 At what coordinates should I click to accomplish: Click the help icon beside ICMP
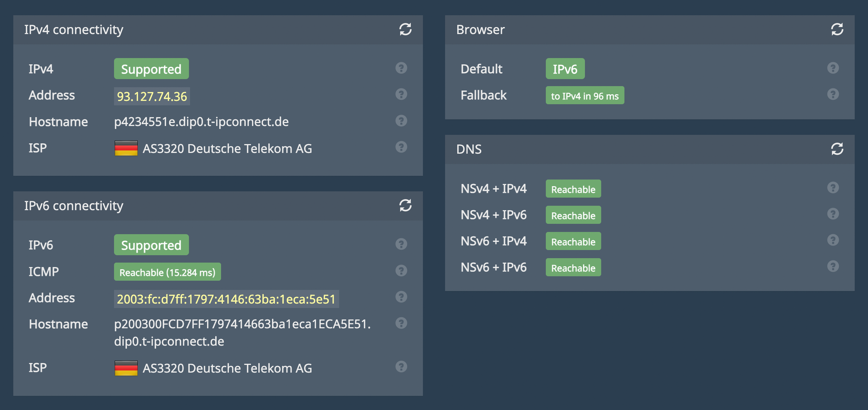coord(401,271)
